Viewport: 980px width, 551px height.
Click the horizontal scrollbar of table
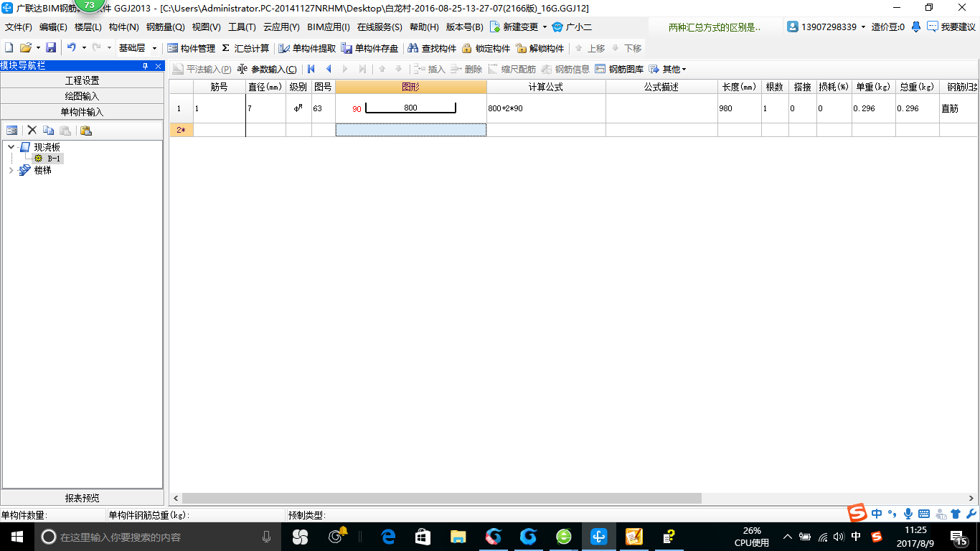[441, 498]
